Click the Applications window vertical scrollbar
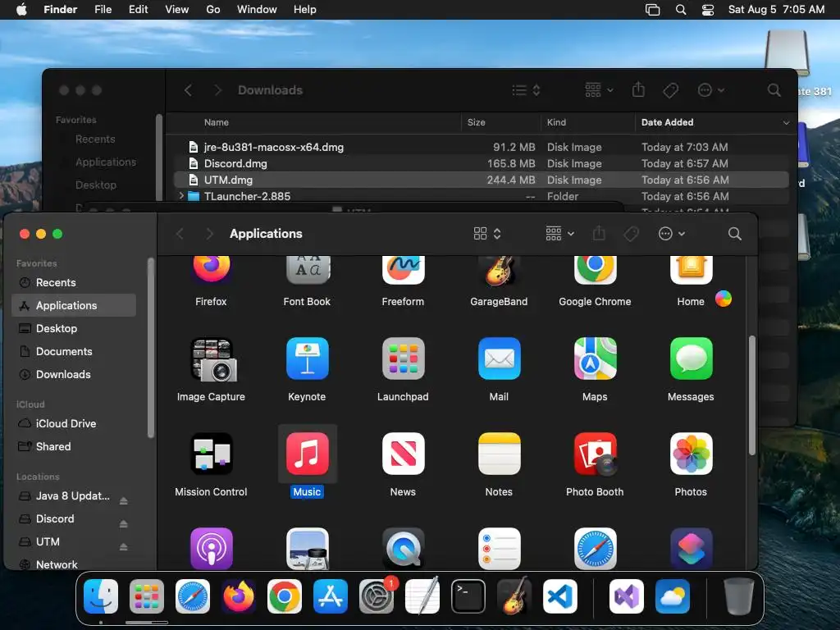This screenshot has height=630, width=840. (x=751, y=395)
